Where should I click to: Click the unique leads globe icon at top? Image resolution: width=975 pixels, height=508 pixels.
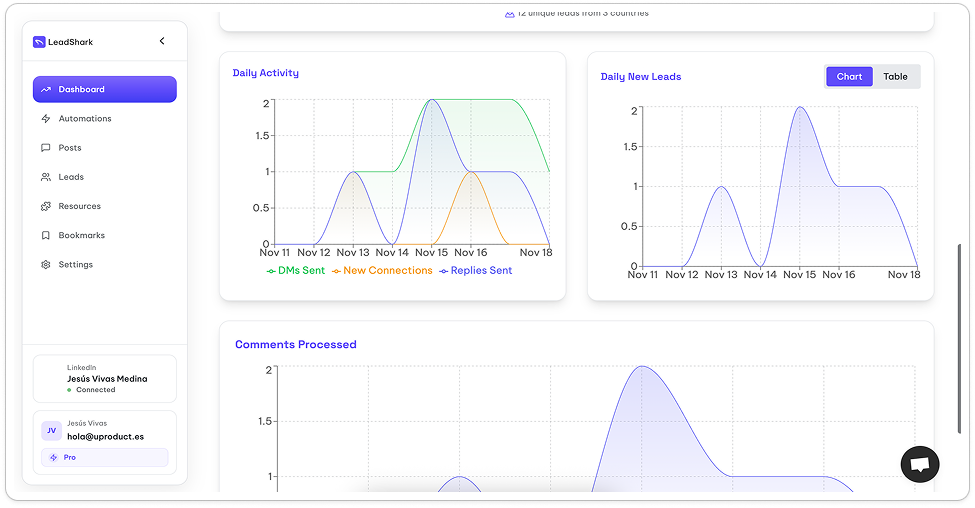coord(510,14)
